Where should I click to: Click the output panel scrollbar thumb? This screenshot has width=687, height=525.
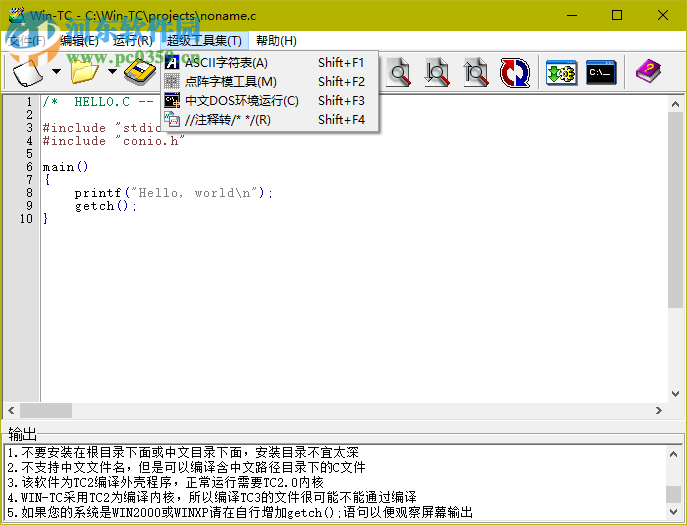click(673, 495)
